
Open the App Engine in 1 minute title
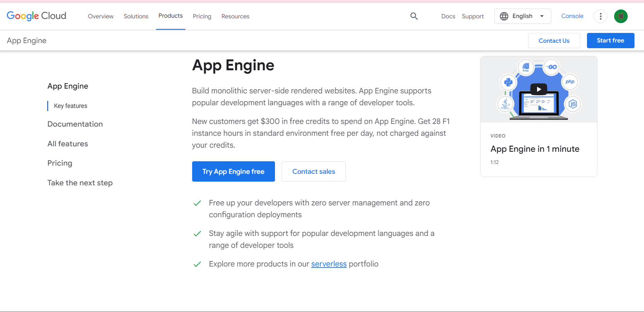coord(535,149)
